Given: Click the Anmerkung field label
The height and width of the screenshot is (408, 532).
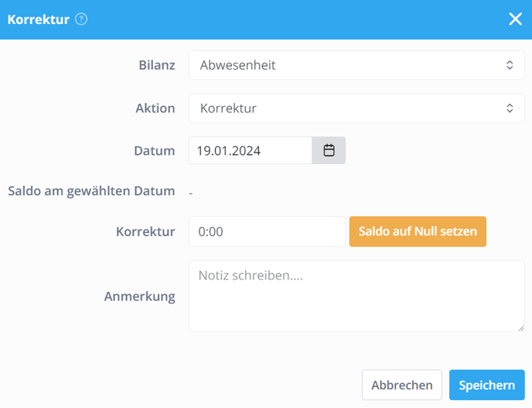Looking at the screenshot, I should pyautogui.click(x=139, y=297).
